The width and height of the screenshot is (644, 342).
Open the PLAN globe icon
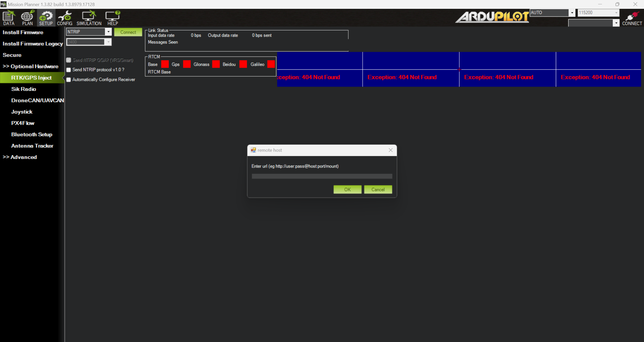point(27,18)
